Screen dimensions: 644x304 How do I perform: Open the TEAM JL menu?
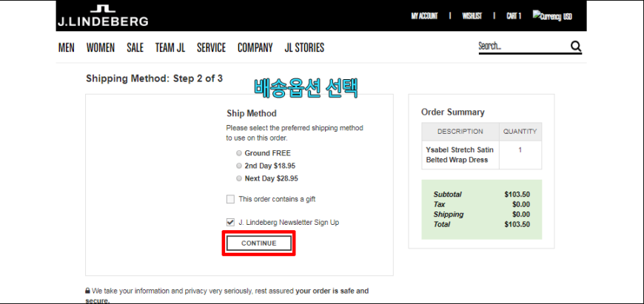click(x=170, y=48)
